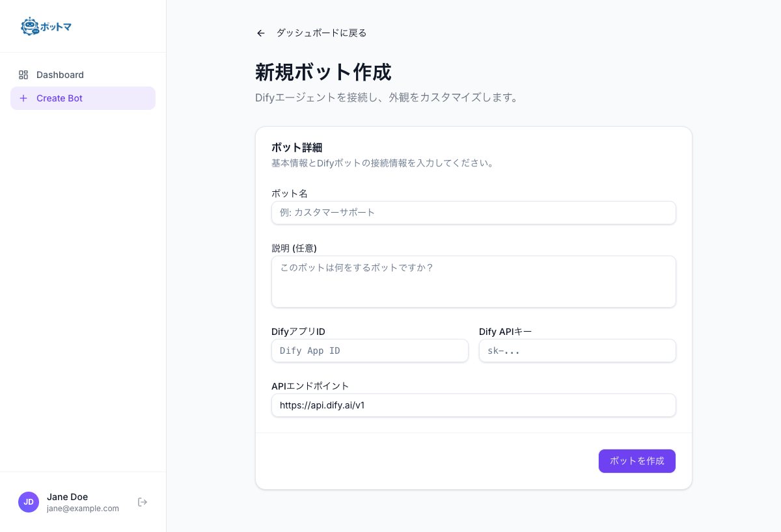Screen dimensions: 781x532
Task: Select the Dify APIキー field
Action: click(x=577, y=351)
